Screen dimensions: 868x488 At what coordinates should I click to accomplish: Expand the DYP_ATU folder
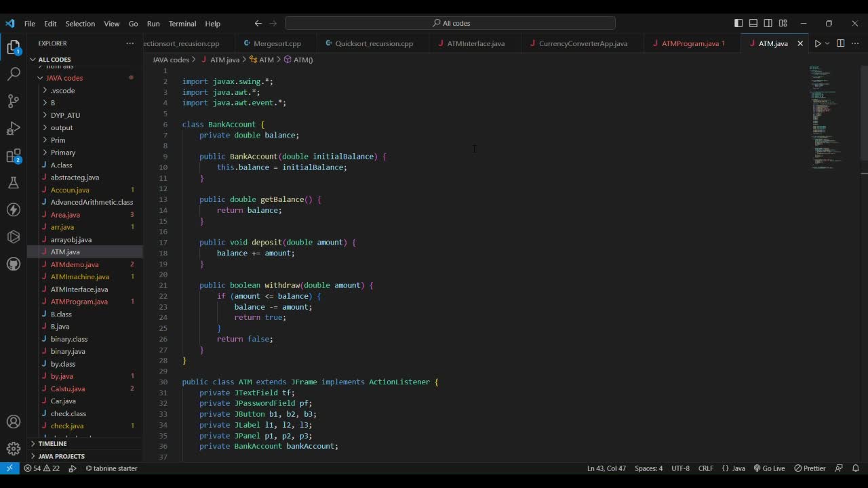[x=65, y=115]
